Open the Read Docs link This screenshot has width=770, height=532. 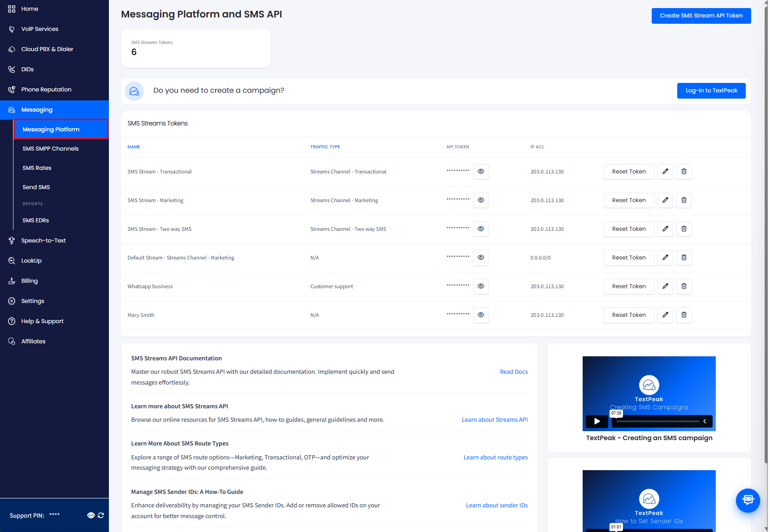(x=514, y=372)
